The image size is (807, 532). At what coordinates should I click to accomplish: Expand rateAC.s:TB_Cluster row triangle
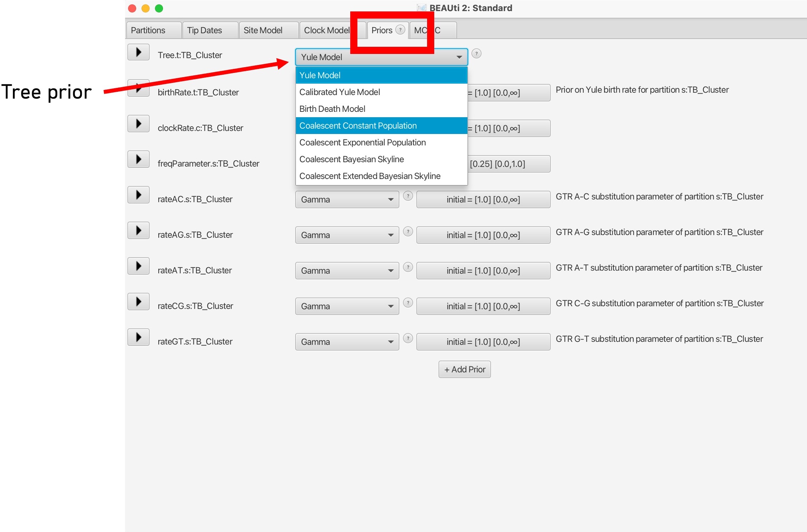(138, 195)
